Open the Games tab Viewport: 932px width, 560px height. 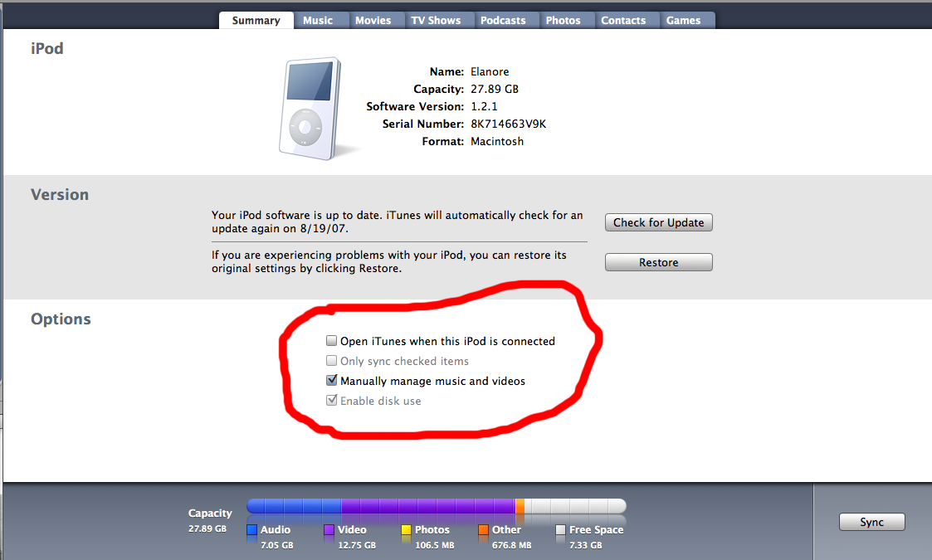pos(684,20)
